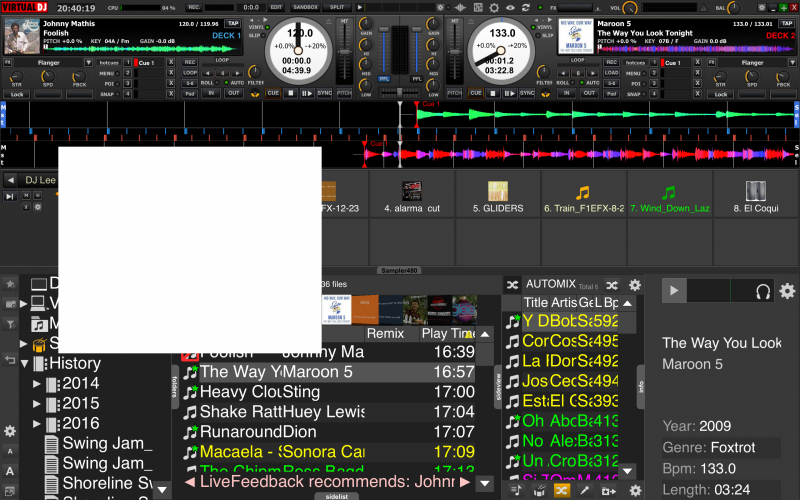The height and width of the screenshot is (500, 800).
Task: Open the mixer layout icon in top bar
Action: tap(478, 8)
